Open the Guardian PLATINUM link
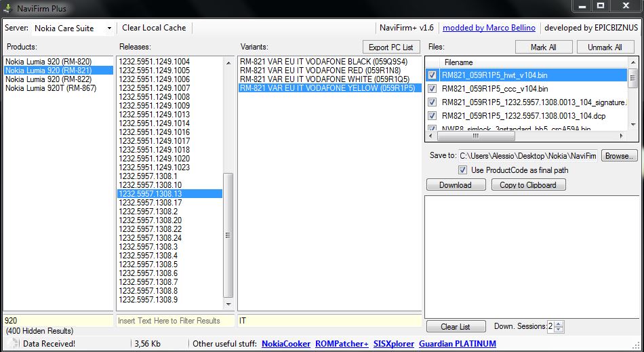Viewport: 644px width, 352px height. 458,344
